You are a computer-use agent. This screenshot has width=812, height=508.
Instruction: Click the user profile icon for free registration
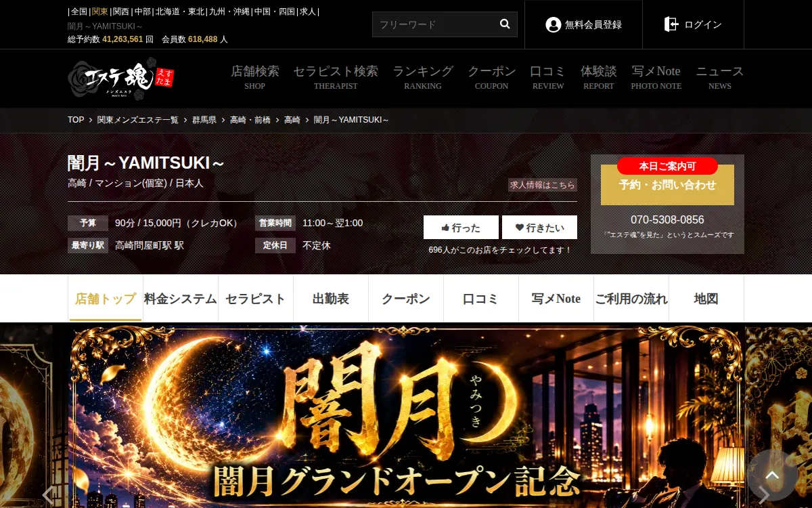(554, 24)
